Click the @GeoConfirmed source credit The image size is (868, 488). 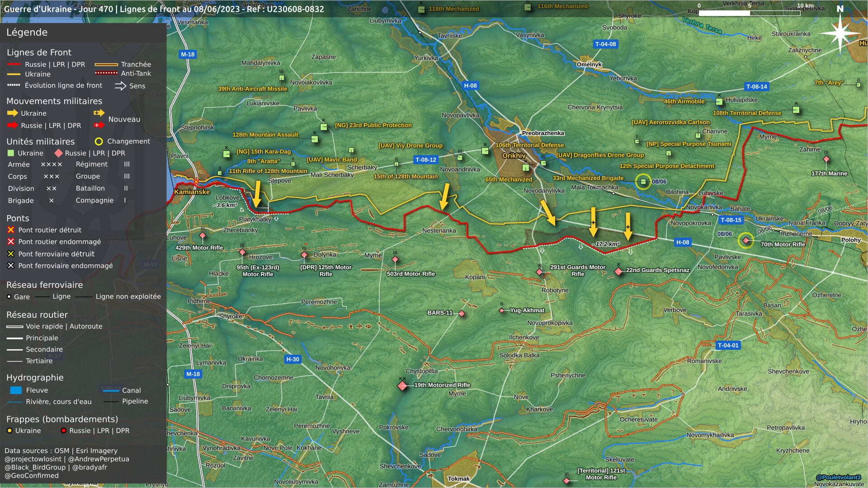[x=32, y=475]
